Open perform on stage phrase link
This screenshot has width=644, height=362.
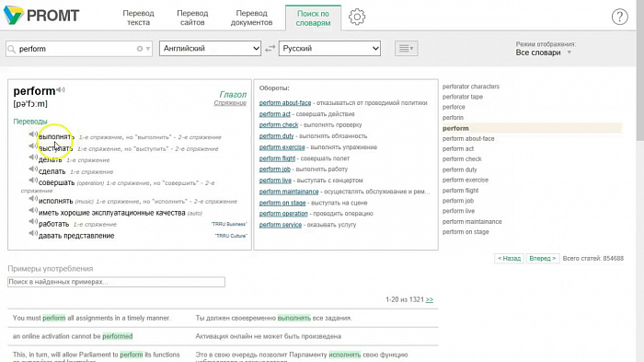pos(282,203)
